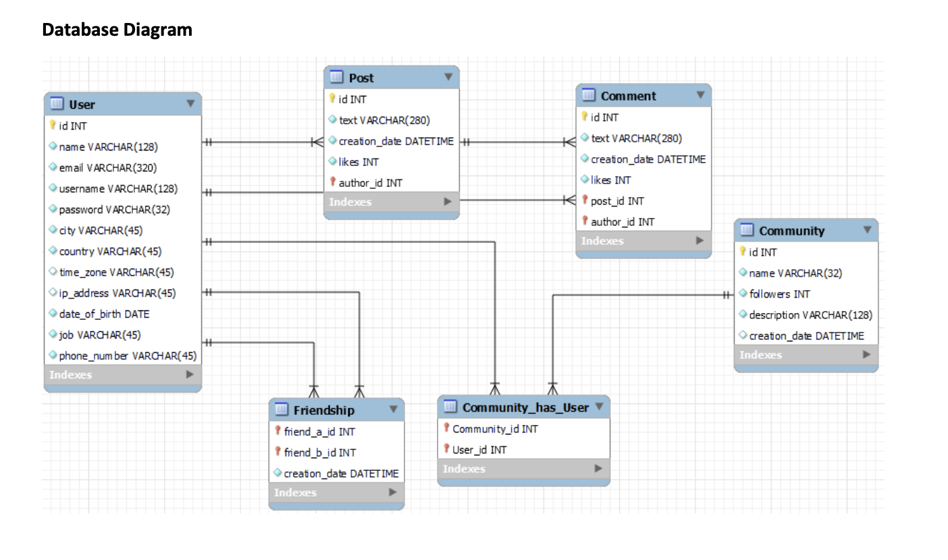Screen dimensions: 948x560
Task: Collapse the Community_has_User table via its arrow
Action: pos(600,407)
